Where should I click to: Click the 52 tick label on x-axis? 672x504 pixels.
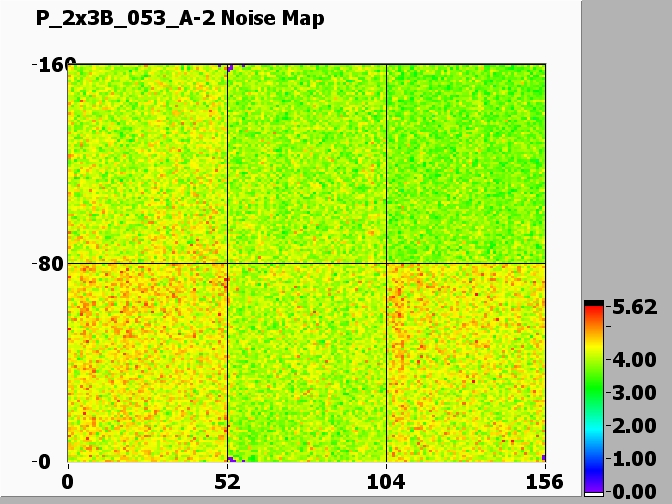(227, 482)
